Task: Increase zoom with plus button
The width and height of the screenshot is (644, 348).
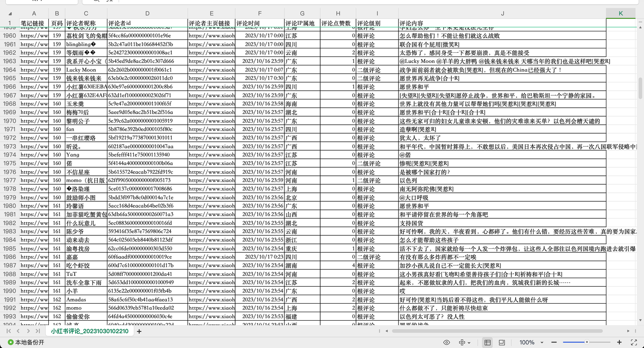Action: [619, 343]
